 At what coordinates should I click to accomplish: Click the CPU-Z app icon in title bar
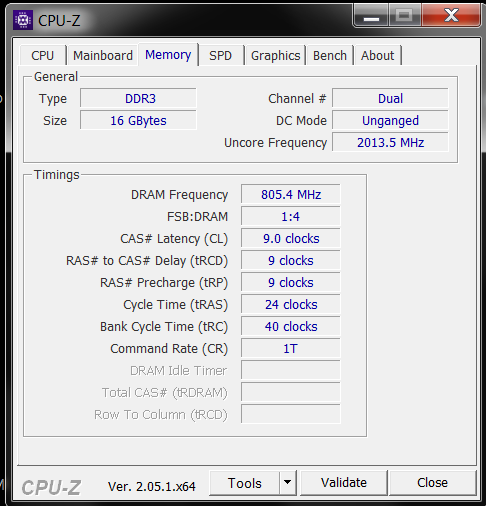[x=23, y=20]
